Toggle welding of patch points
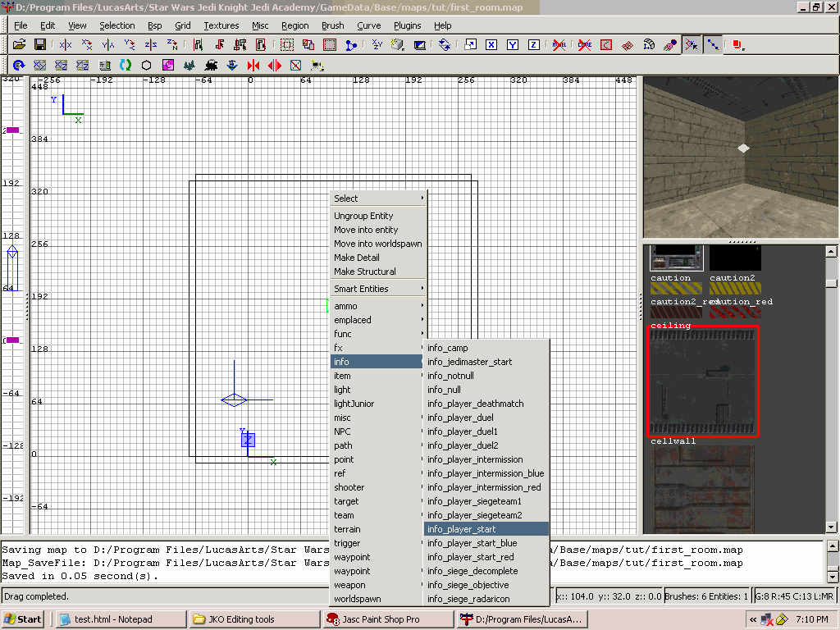 tap(692, 45)
